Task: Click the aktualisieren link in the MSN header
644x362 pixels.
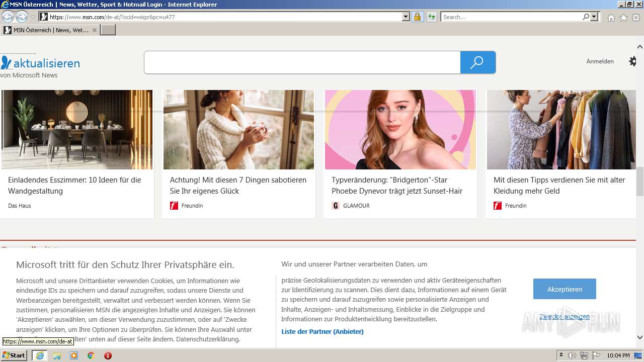Action: (x=47, y=63)
